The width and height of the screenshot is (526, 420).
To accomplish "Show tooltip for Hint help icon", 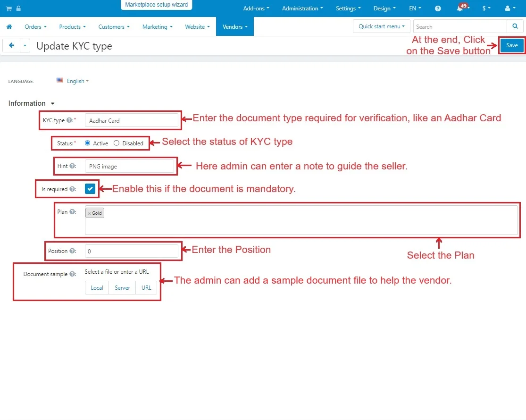I will click(72, 166).
